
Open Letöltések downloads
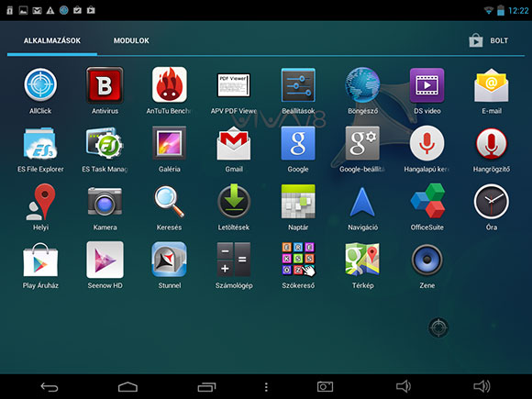point(234,201)
